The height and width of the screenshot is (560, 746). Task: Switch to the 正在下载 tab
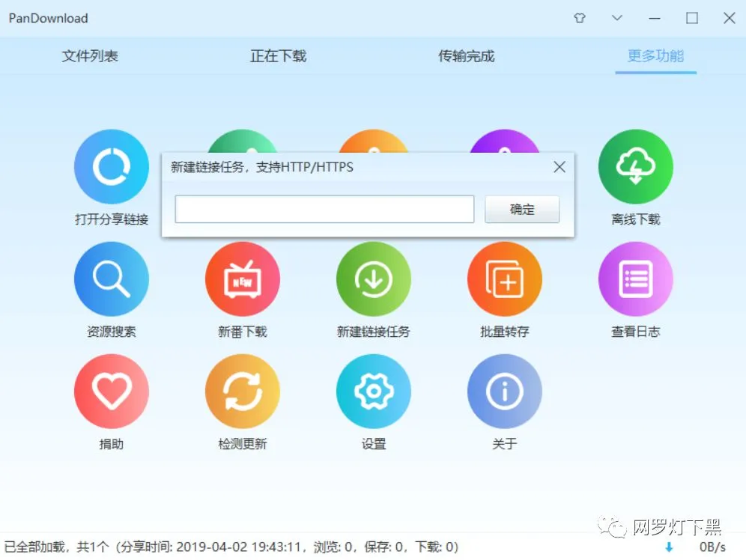[279, 56]
